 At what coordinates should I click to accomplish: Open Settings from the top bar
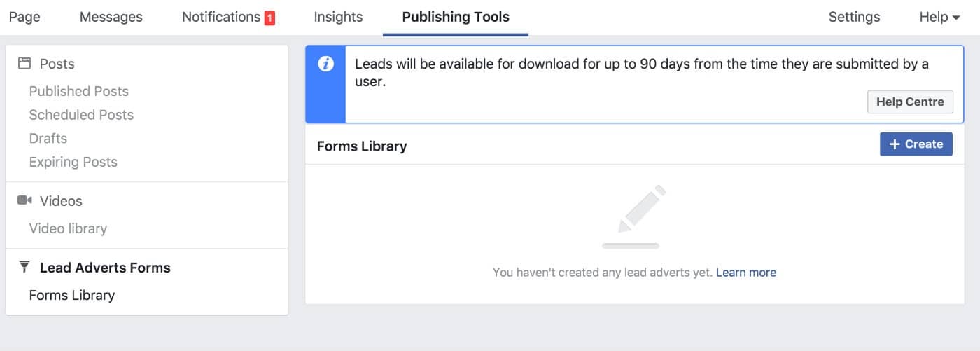[854, 18]
